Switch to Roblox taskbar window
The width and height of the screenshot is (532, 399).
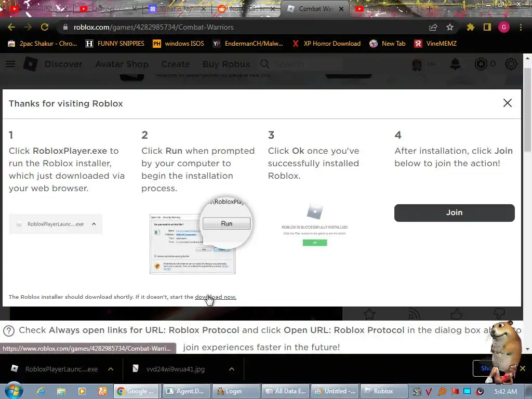click(x=383, y=391)
